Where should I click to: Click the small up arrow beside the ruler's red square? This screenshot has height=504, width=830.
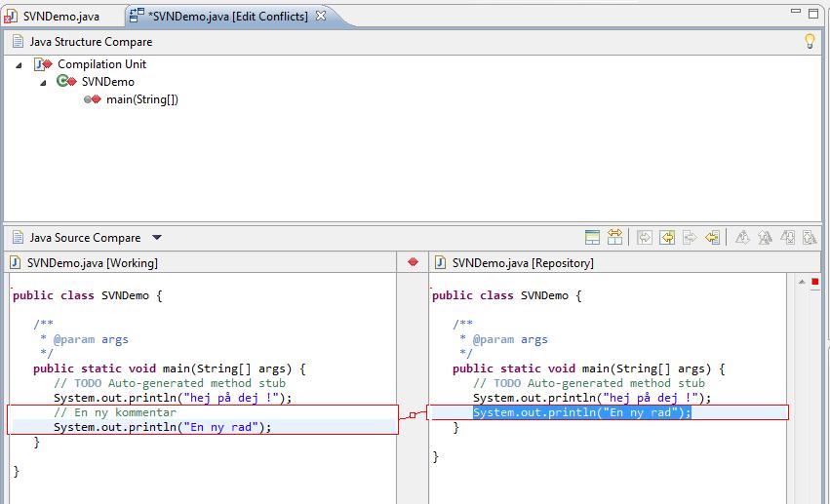pyautogui.click(x=802, y=282)
